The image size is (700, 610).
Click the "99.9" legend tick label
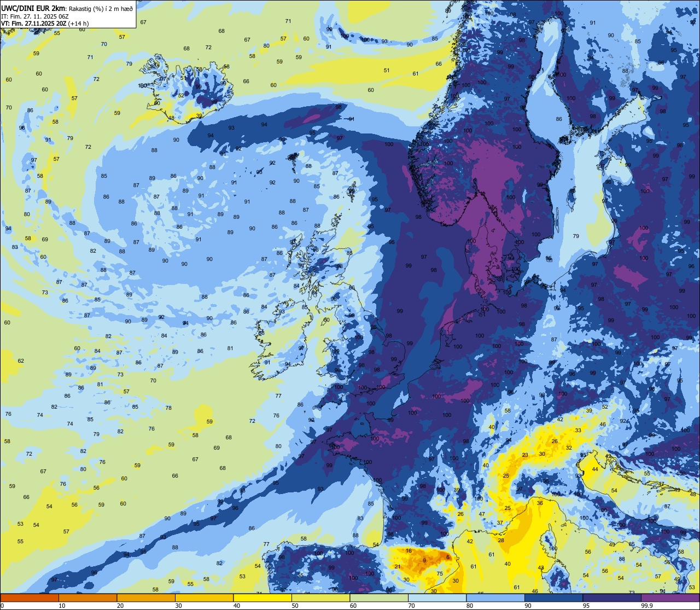point(647,606)
